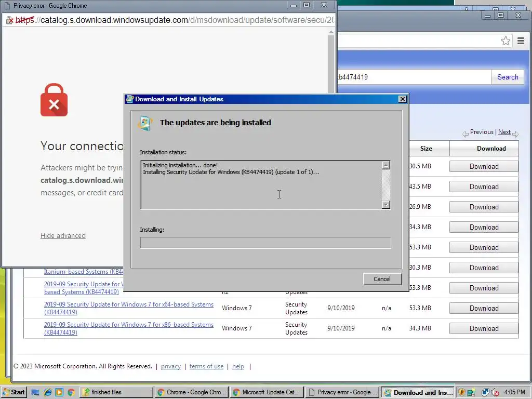Click the muted volume tray icon
The image size is (532, 399).
(x=495, y=393)
